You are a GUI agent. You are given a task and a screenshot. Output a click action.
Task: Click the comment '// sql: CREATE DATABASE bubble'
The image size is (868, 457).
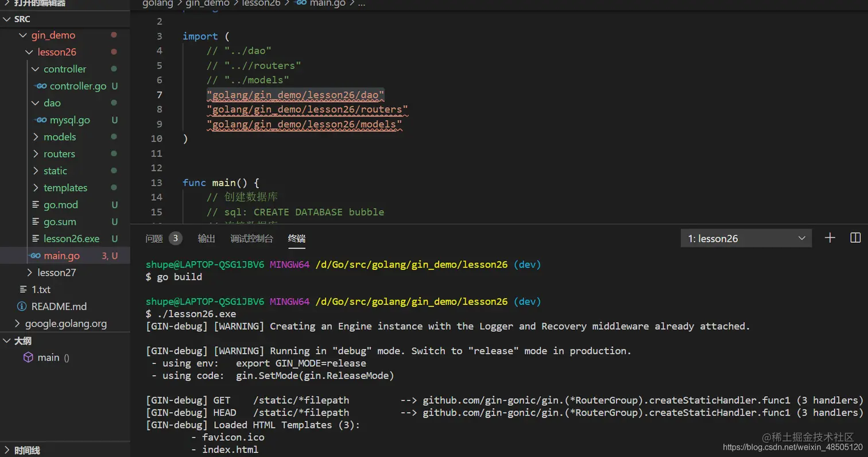[296, 212]
